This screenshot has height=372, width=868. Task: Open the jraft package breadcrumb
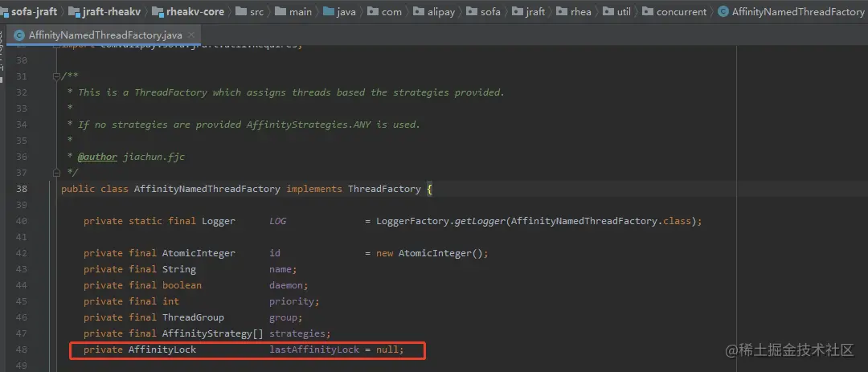535,11
